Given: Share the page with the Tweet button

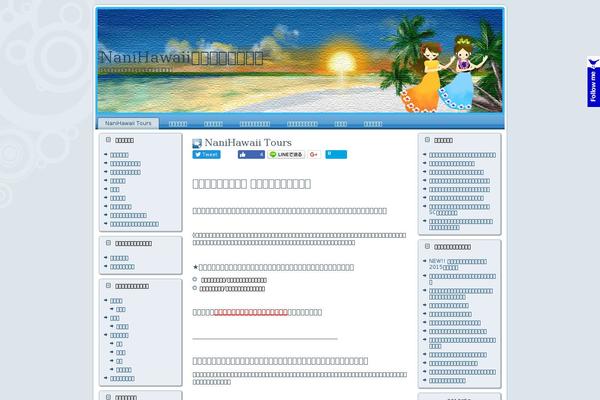Looking at the screenshot, I should (x=206, y=154).
